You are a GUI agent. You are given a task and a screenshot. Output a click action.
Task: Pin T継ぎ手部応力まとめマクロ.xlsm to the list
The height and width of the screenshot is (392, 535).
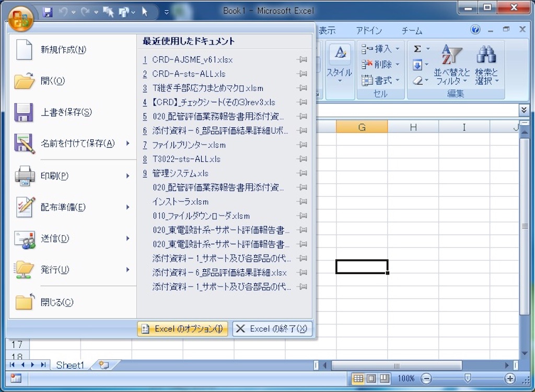tap(302, 88)
